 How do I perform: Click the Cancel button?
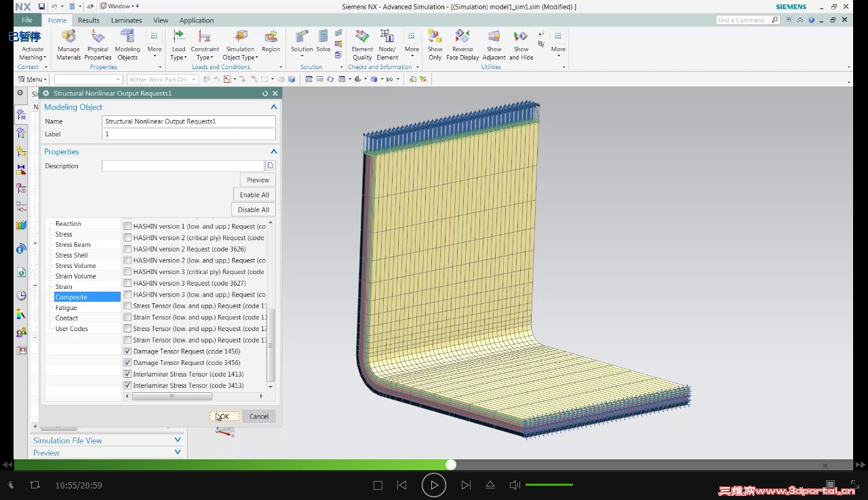click(x=259, y=417)
